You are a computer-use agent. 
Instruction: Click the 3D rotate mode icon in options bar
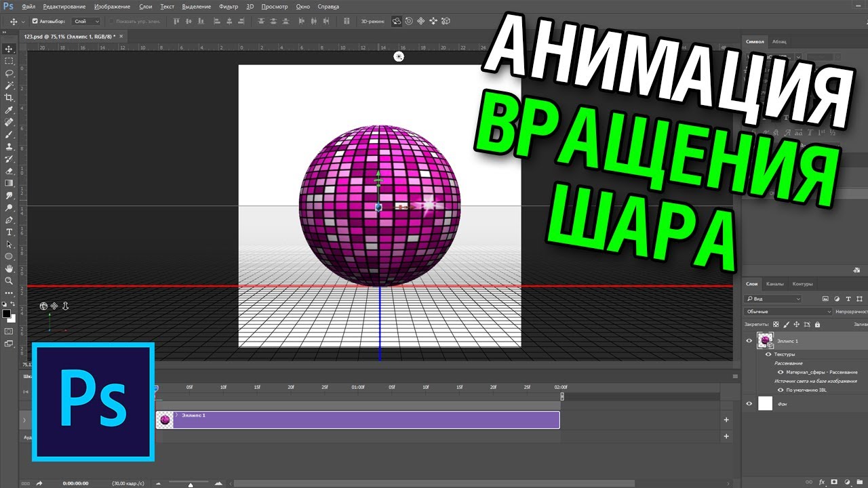tap(397, 21)
